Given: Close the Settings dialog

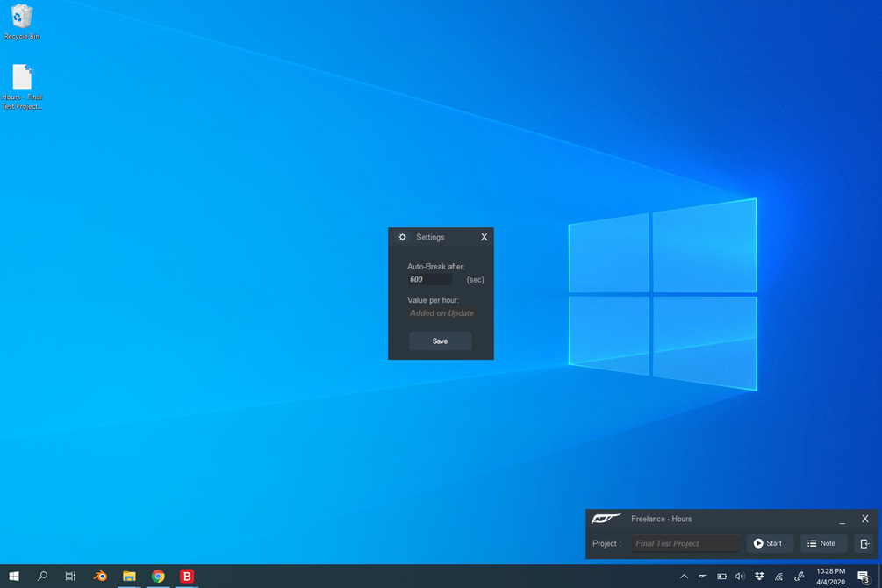Looking at the screenshot, I should coord(484,238).
